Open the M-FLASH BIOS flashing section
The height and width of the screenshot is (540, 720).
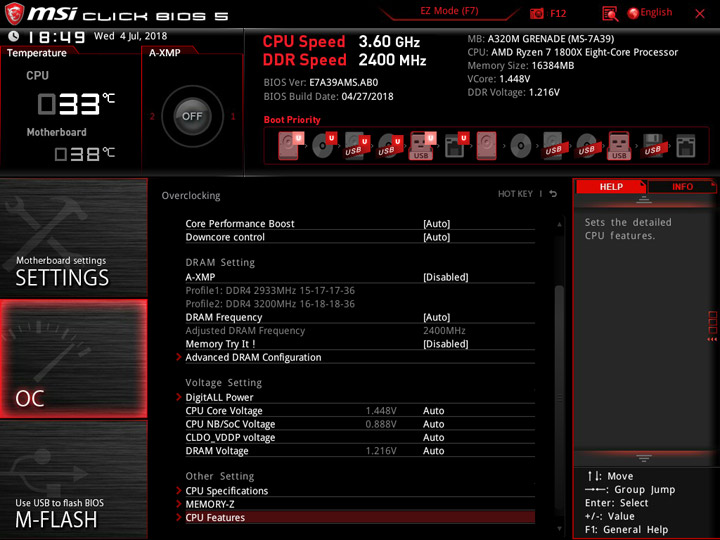73,480
